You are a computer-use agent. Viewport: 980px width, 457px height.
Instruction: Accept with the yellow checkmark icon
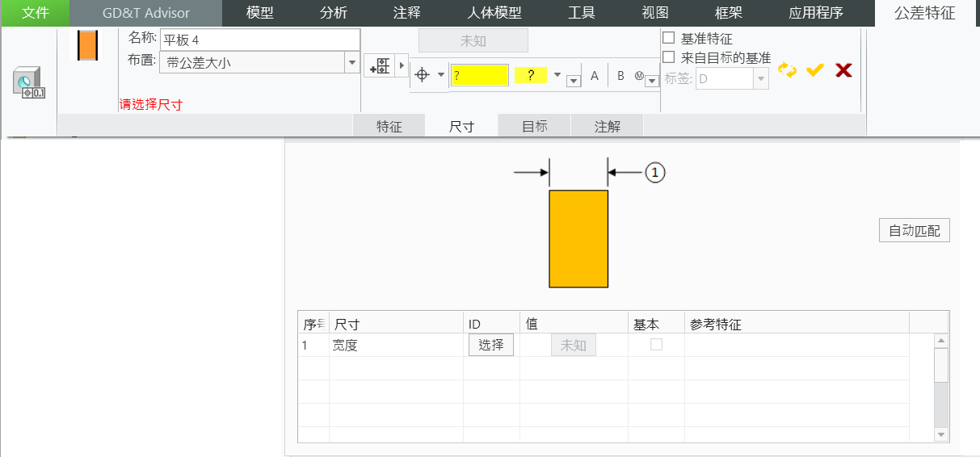point(814,71)
